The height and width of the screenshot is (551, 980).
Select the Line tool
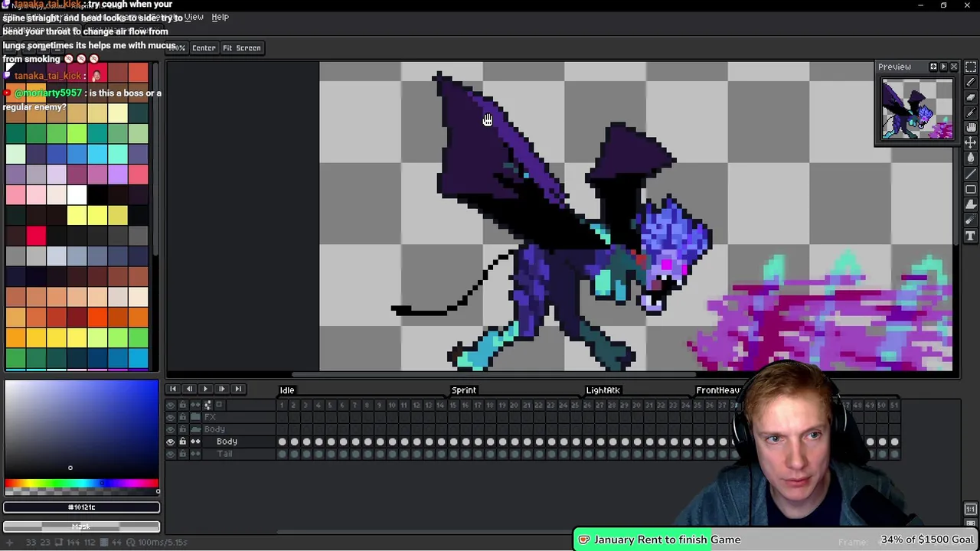click(971, 174)
